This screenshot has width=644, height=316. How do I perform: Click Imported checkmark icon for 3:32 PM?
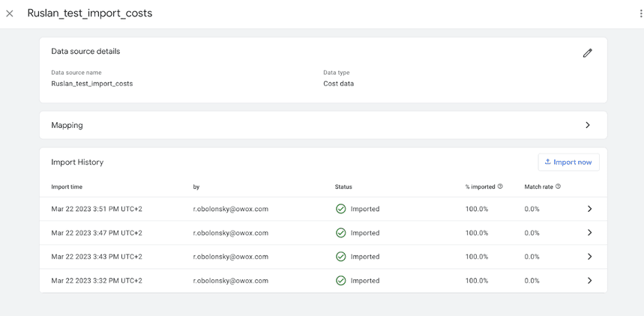341,281
